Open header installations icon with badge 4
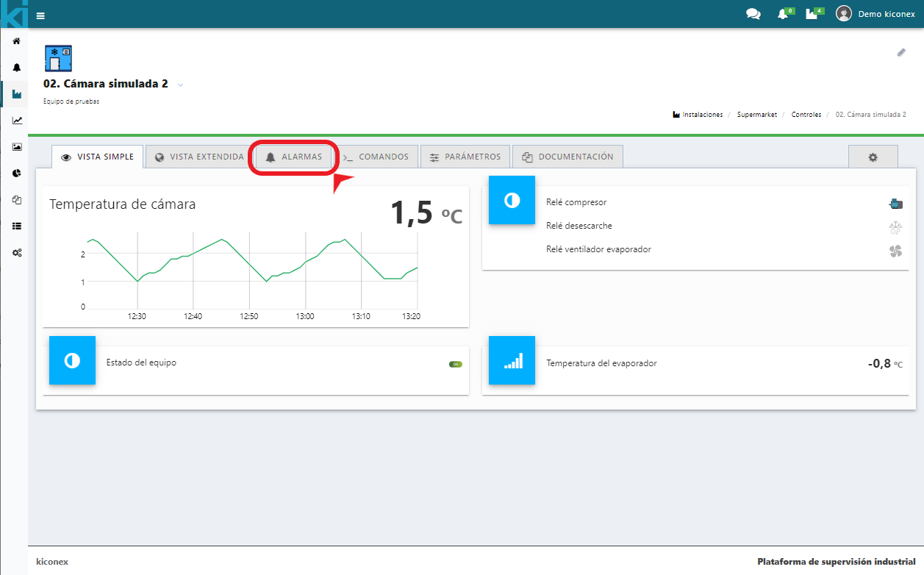The image size is (924, 575). click(812, 14)
